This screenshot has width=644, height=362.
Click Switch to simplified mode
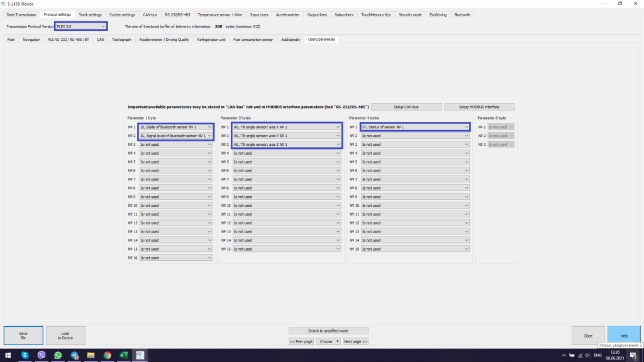click(328, 331)
